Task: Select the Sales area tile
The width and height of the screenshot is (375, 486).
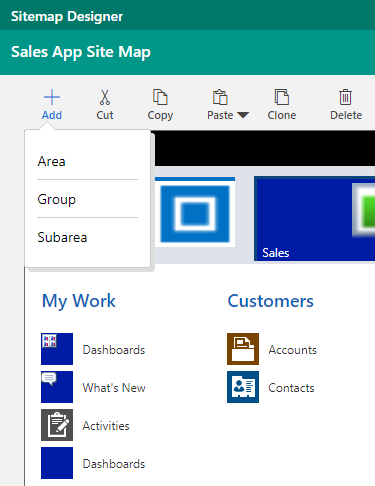Action: pos(314,219)
